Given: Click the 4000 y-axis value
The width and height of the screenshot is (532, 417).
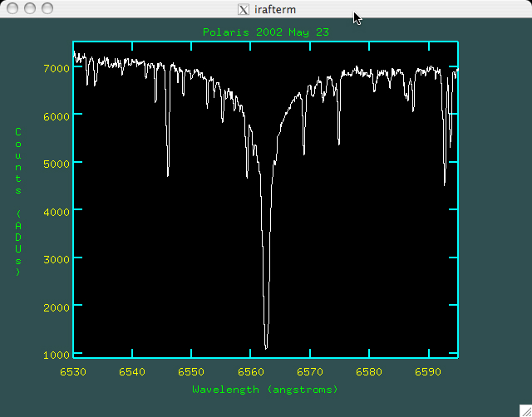Looking at the screenshot, I should click(x=57, y=212).
